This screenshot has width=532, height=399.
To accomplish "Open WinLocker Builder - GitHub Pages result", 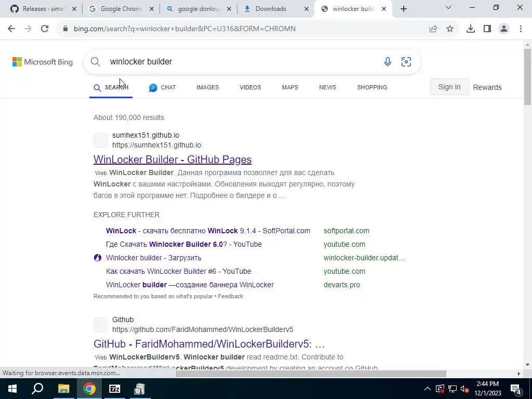I will 172,159.
